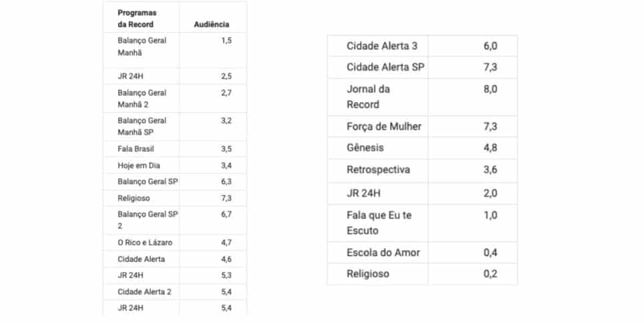Click the Força de Mulher cell

pyautogui.click(x=378, y=127)
